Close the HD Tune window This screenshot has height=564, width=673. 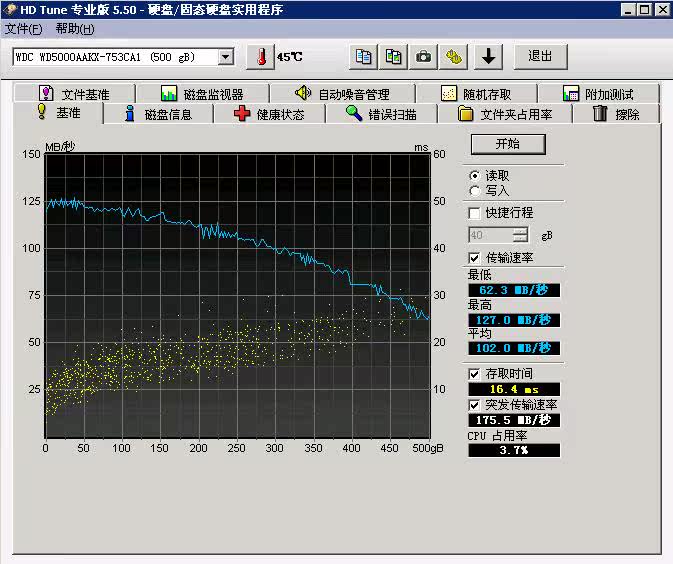click(x=662, y=10)
